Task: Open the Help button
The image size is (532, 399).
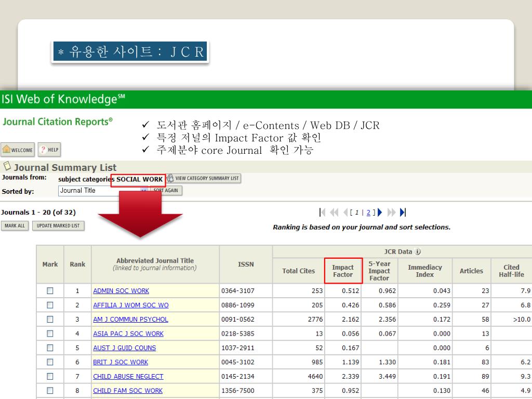Action: (49, 150)
